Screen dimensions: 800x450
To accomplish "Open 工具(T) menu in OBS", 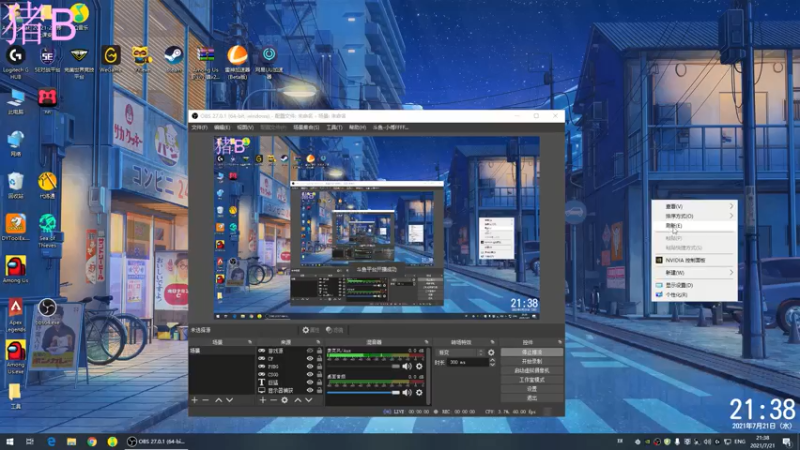I will pyautogui.click(x=334, y=127).
